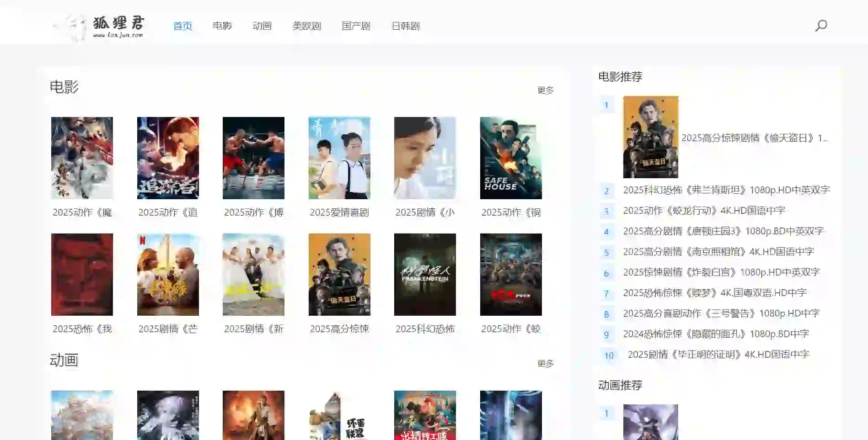Open the 国产剧 category
The height and width of the screenshot is (440, 868).
356,26
